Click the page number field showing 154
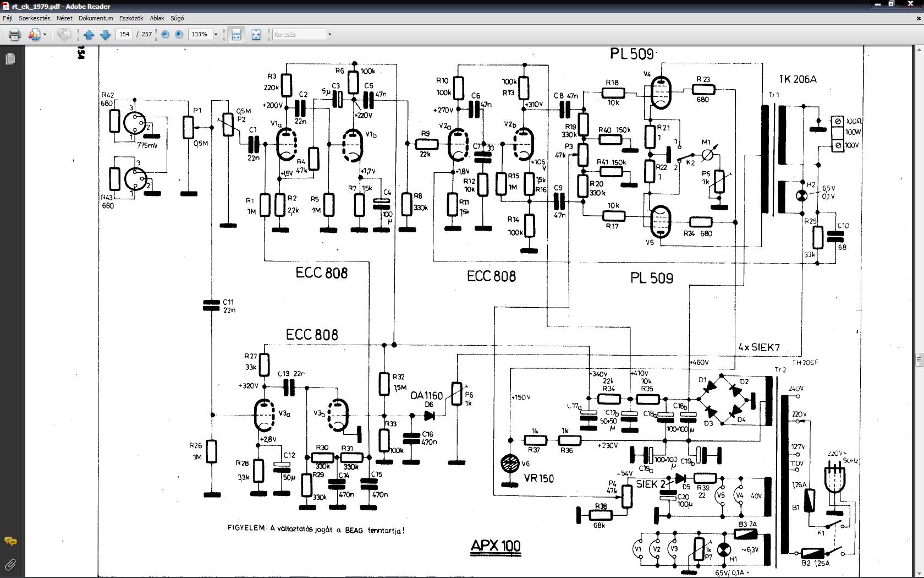Screen dimensions: 924x578 coord(124,34)
